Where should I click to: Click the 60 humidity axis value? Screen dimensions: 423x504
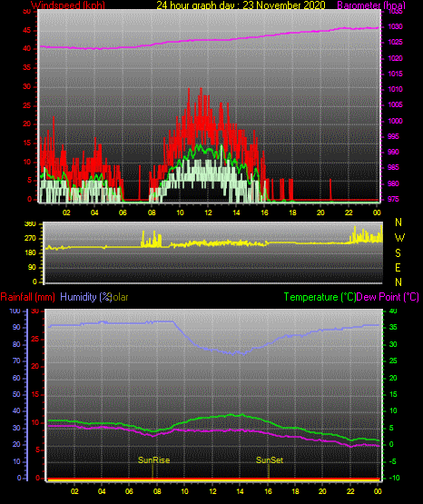(16, 379)
